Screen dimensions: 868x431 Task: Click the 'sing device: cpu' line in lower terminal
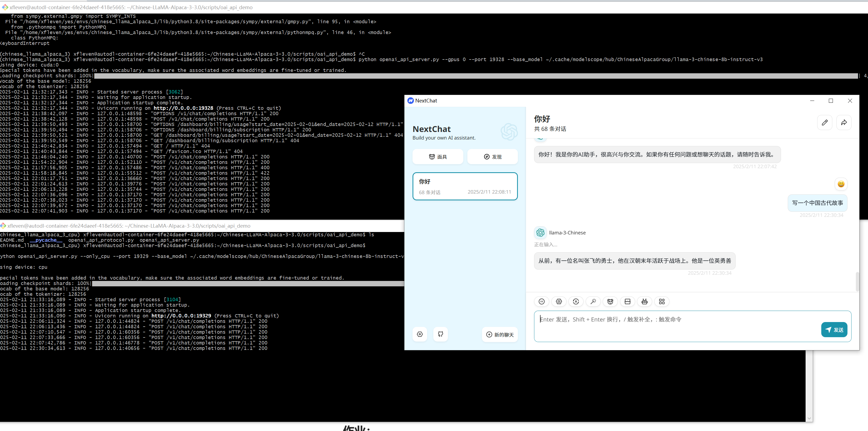pyautogui.click(x=24, y=267)
